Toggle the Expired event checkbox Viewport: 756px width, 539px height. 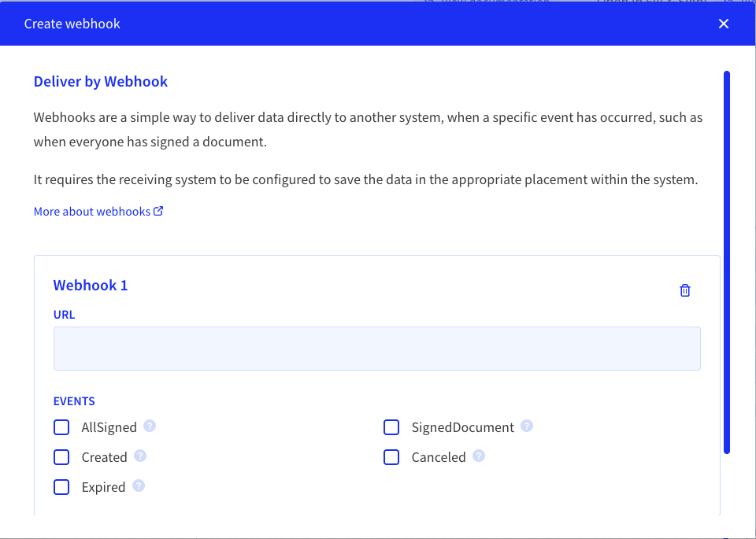pos(61,487)
